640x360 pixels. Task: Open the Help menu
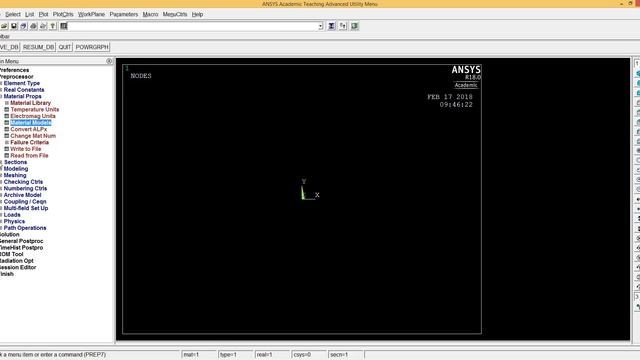[197, 14]
